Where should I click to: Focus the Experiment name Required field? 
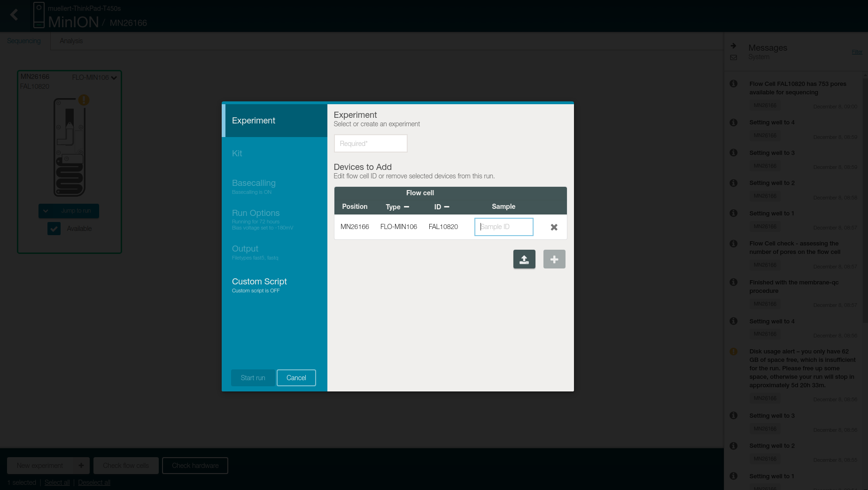[370, 144]
